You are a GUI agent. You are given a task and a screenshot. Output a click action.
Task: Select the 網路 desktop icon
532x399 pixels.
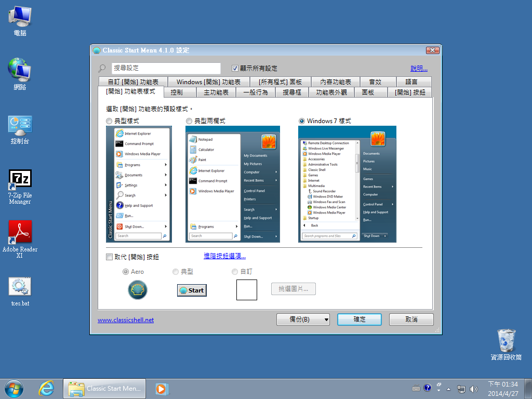(x=20, y=74)
